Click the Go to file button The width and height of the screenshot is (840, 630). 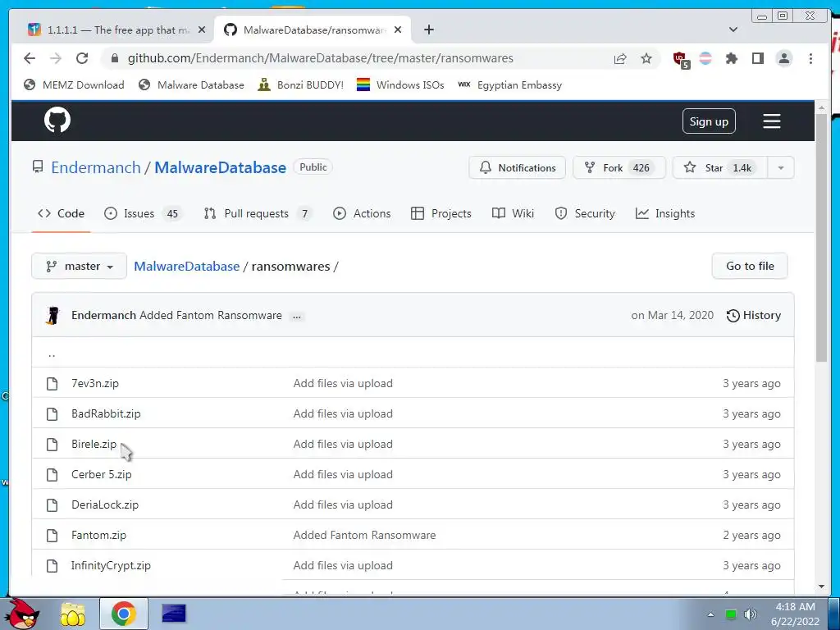(x=750, y=267)
